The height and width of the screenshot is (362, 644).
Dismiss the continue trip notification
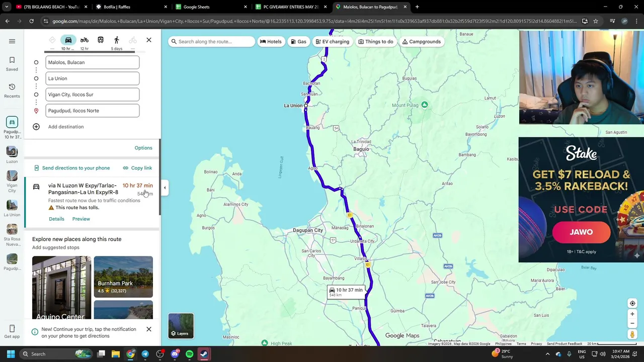click(x=149, y=329)
